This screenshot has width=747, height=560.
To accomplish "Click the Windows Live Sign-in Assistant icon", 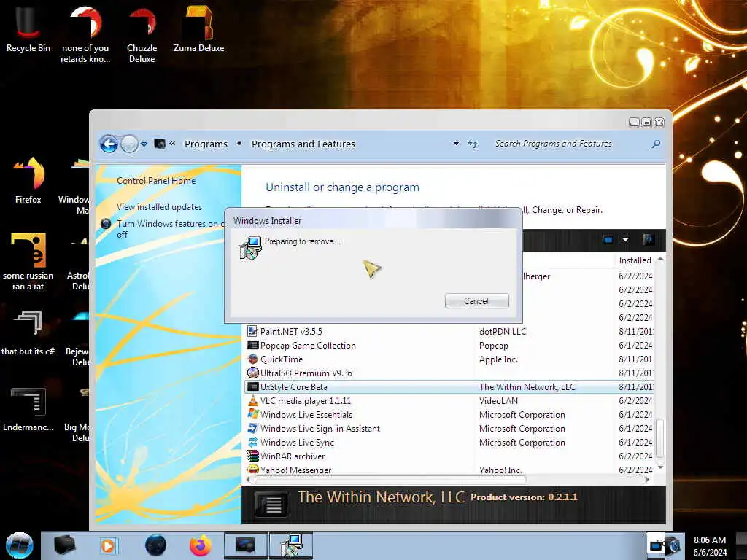I will coord(252,428).
